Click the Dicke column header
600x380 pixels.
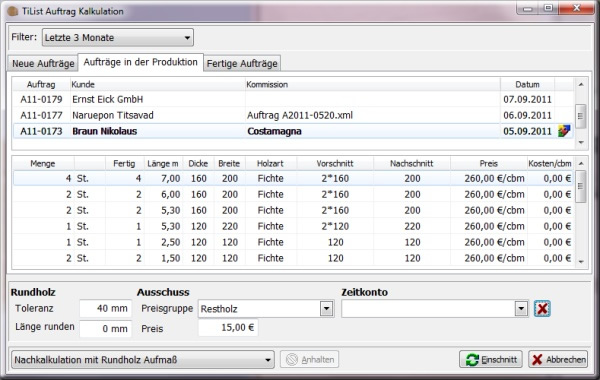click(198, 163)
